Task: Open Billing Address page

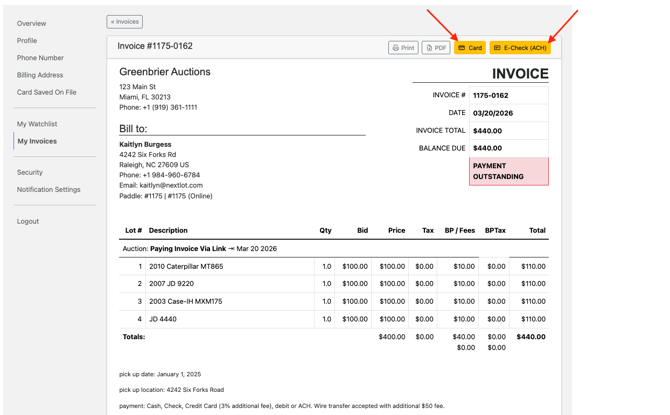Action: 40,75
